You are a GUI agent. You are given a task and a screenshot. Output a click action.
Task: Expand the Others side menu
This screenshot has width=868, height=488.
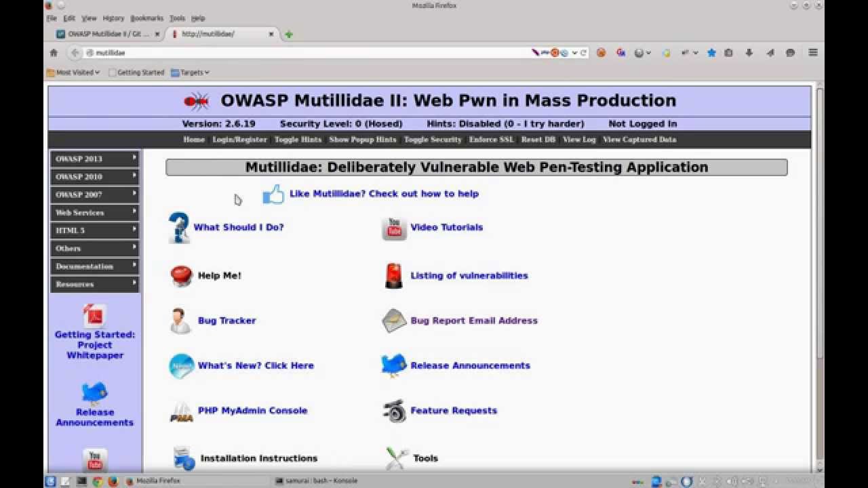pyautogui.click(x=95, y=249)
